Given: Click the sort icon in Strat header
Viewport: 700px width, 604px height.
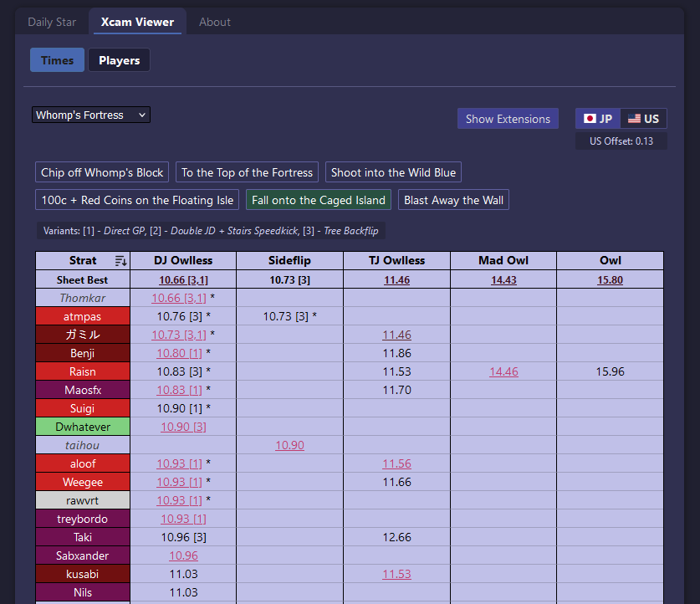Looking at the screenshot, I should pos(120,261).
